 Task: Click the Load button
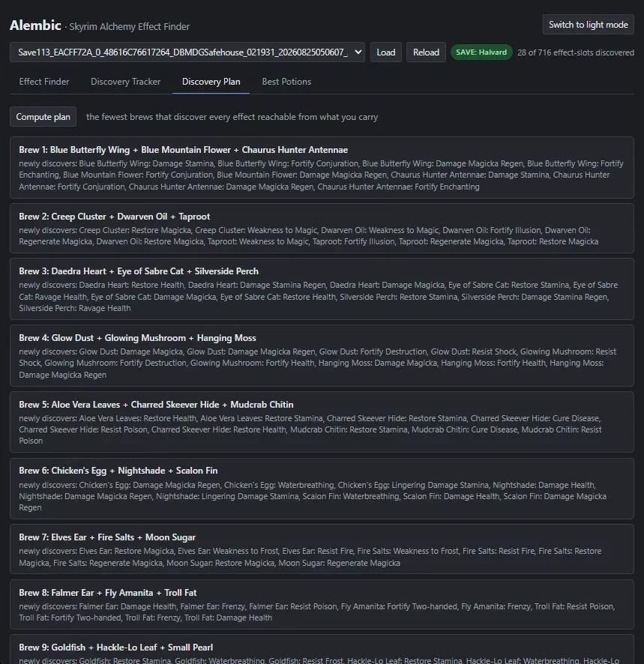pos(385,52)
